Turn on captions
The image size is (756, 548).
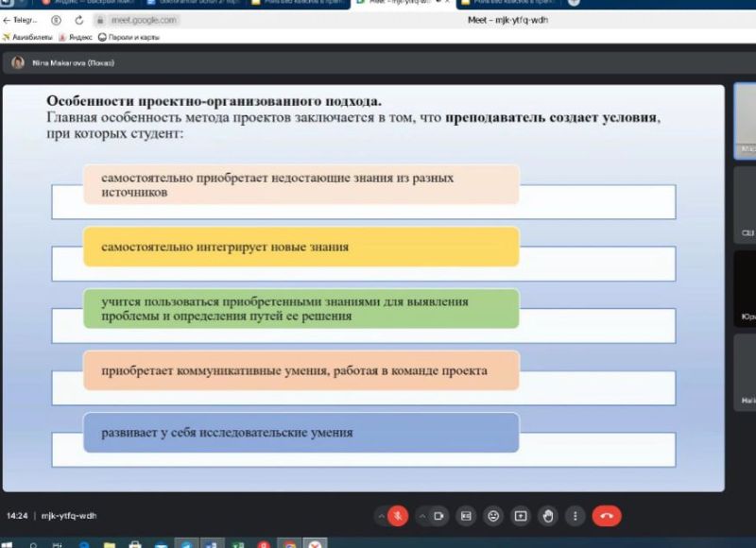[x=465, y=516]
